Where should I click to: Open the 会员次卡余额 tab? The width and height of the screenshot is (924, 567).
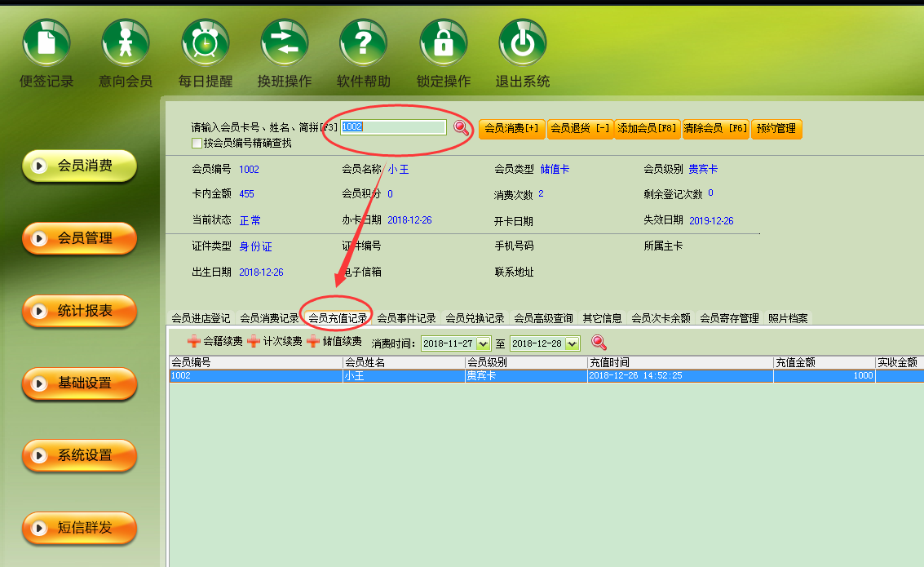click(661, 318)
